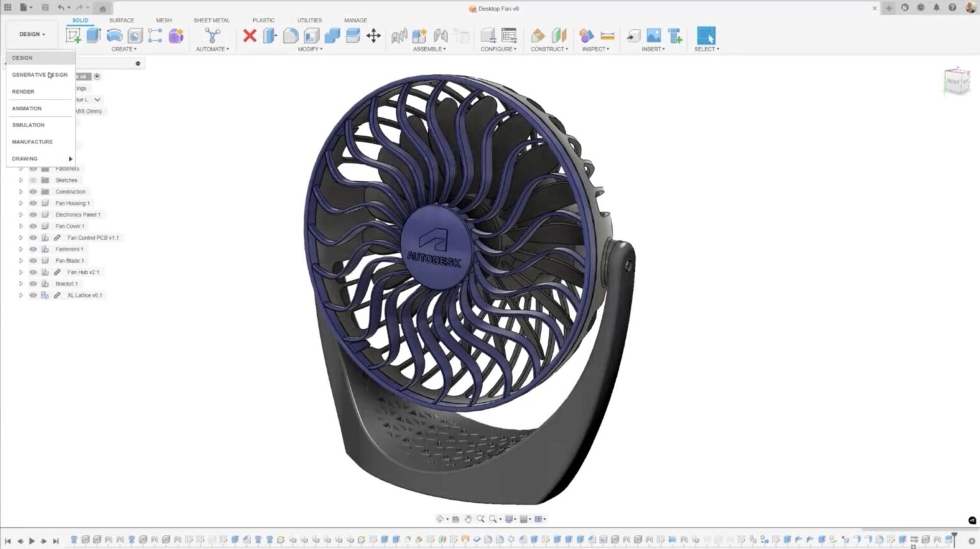
Task: Toggle visibility of XL Lattice v6:1
Action: click(x=33, y=294)
